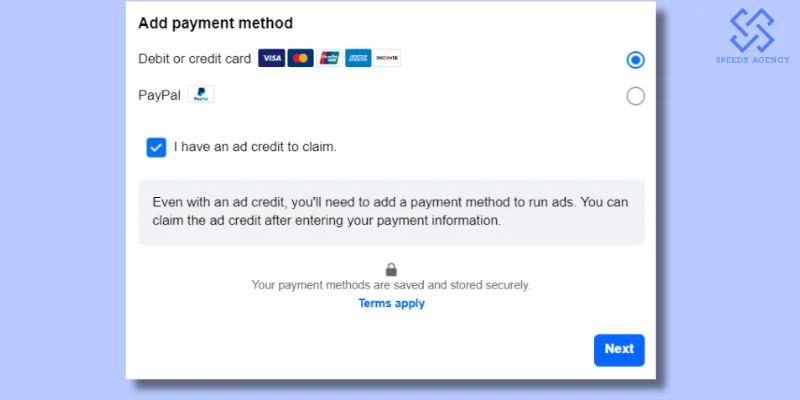Click the "SPEEDX AGENCY" watermark text
This screenshot has width=800, height=400.
coord(751,60)
